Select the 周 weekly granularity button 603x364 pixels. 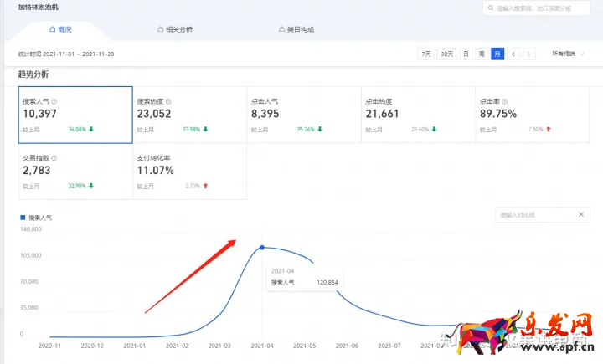(482, 54)
